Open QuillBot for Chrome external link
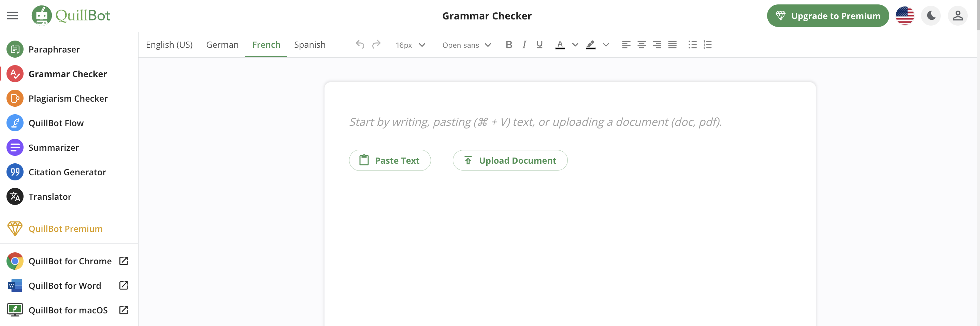Screen dimensions: 980x326 click(69, 261)
